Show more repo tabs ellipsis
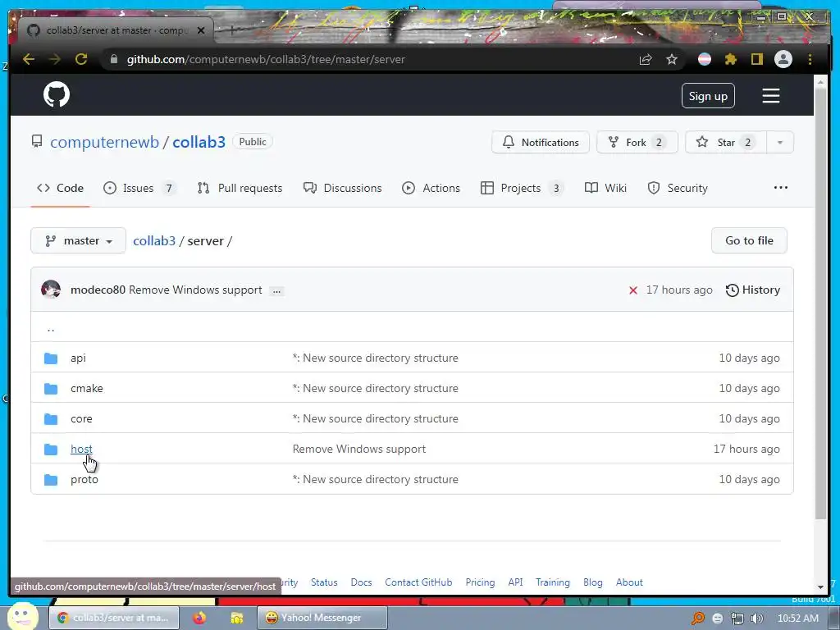Viewport: 840px width, 630px height. [x=781, y=188]
